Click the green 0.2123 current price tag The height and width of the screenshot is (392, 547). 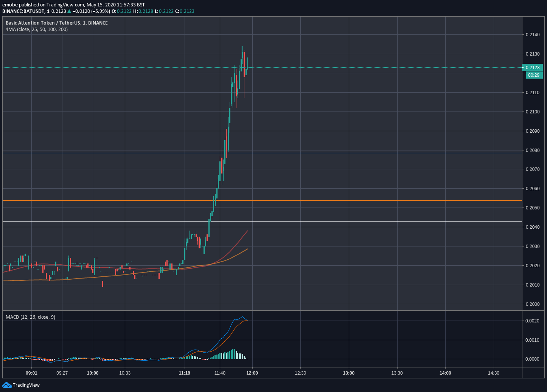tap(533, 68)
